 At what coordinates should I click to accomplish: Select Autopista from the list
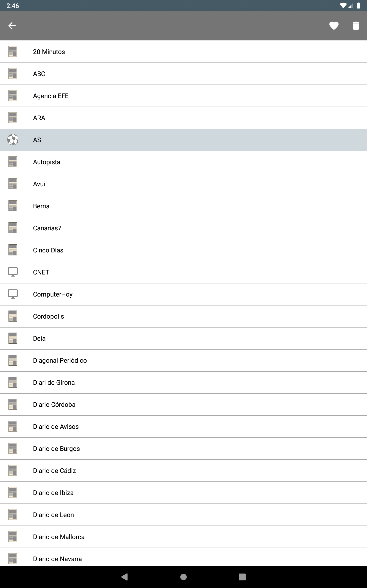tap(183, 162)
